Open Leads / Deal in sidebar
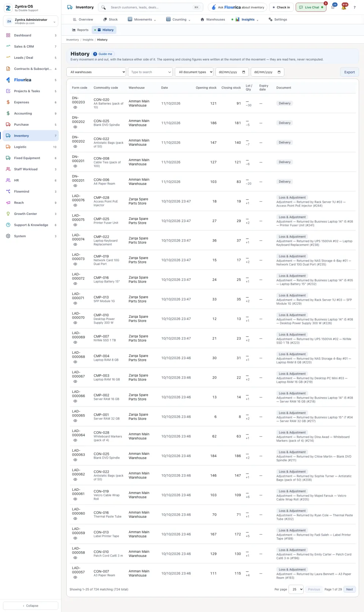Viewport: 364px width, 612px height. 31,58
